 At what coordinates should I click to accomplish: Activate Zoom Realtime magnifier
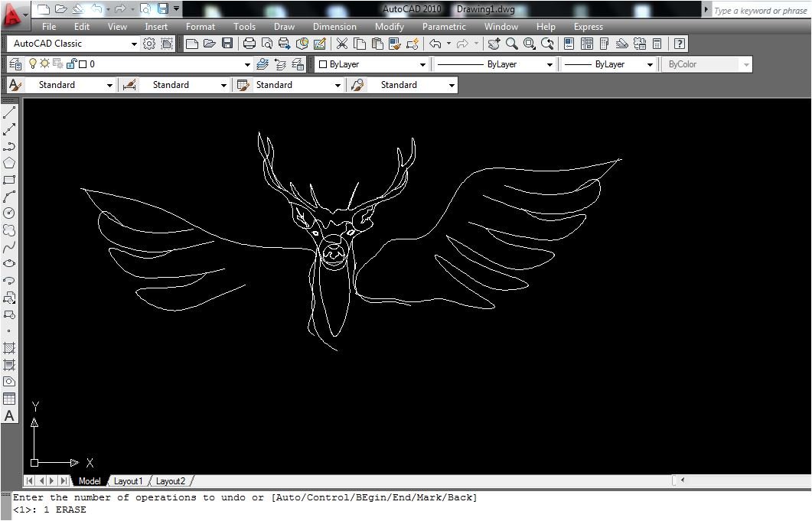click(x=512, y=44)
